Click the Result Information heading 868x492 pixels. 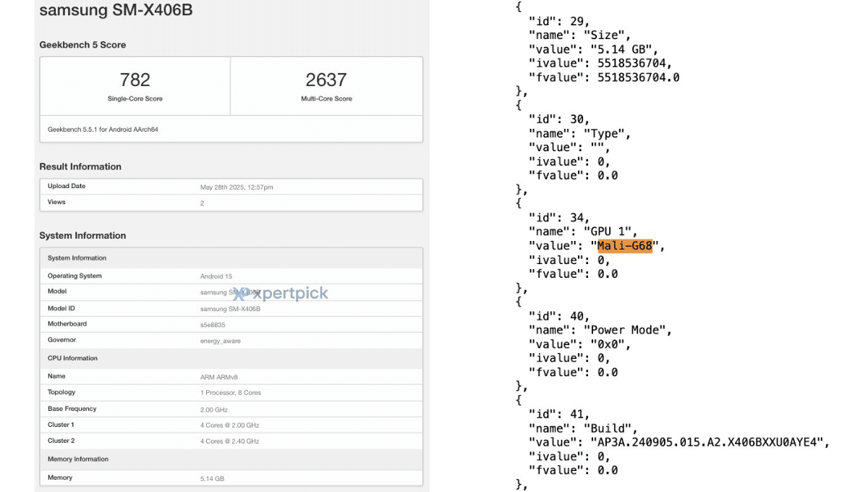(x=80, y=166)
